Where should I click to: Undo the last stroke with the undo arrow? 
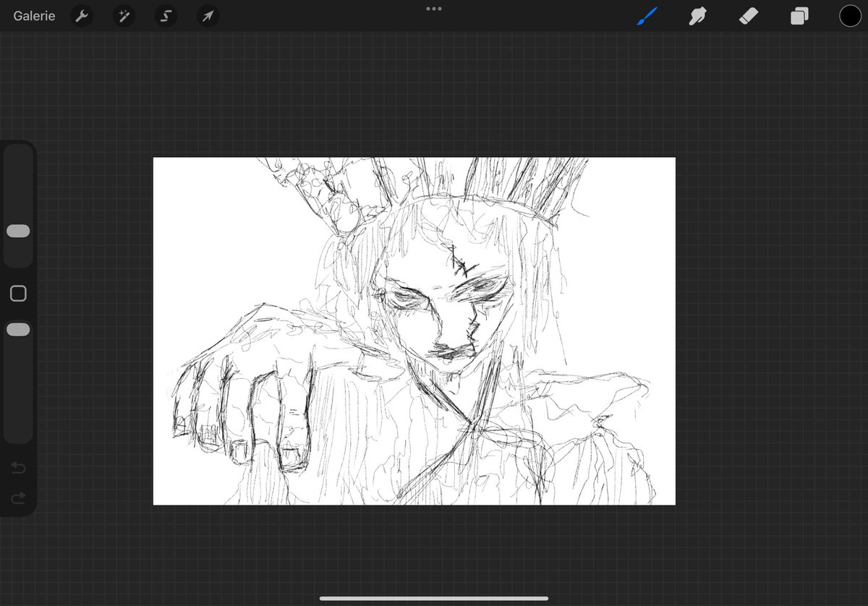18,469
